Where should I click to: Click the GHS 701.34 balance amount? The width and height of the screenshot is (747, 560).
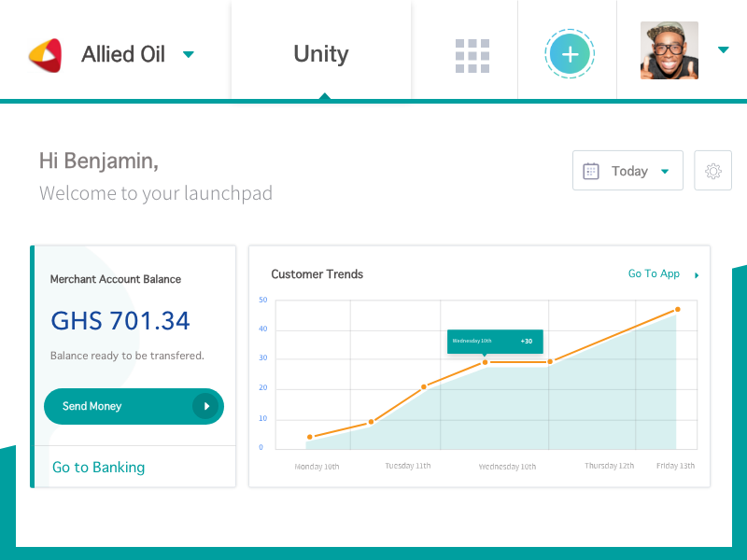(120, 320)
